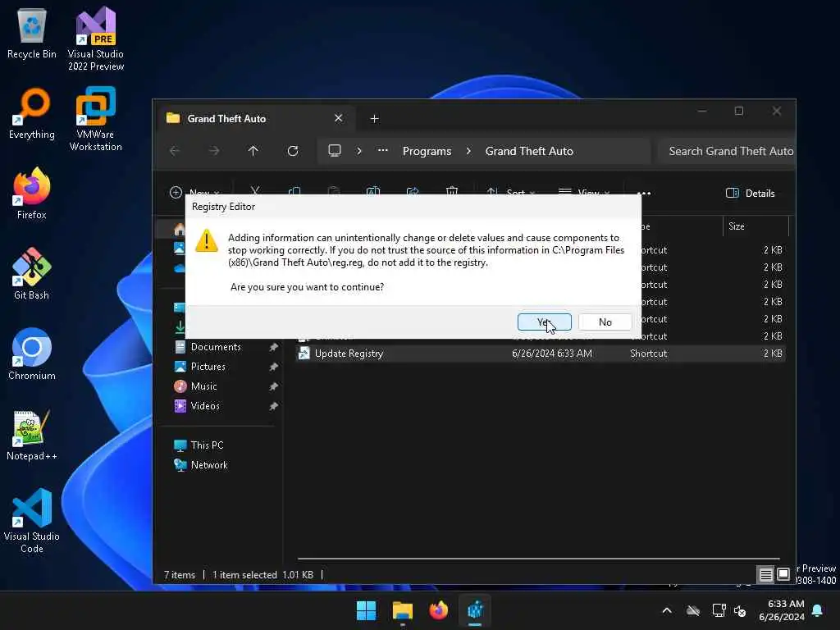
Task: Unpin Documents using its pin icon
Action: coord(273,347)
